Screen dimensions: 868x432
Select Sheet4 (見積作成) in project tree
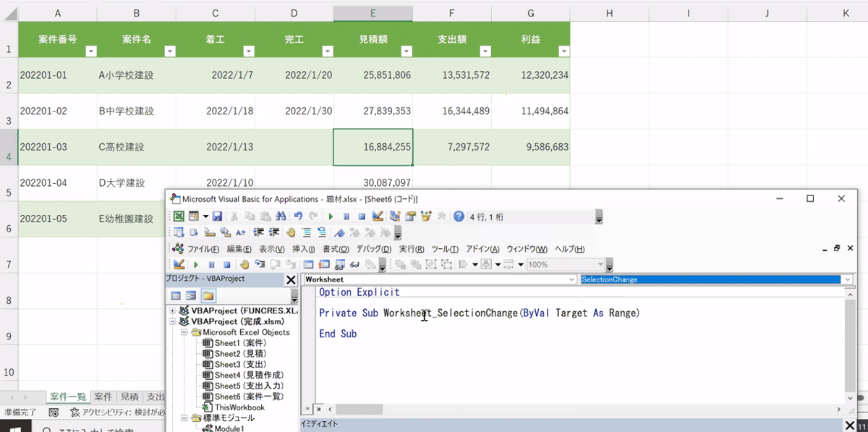(243, 375)
